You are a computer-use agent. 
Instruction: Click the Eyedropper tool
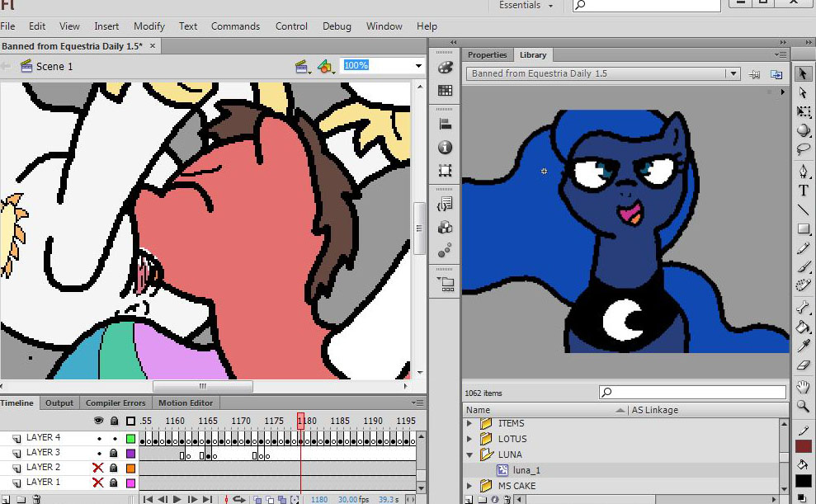(803, 346)
